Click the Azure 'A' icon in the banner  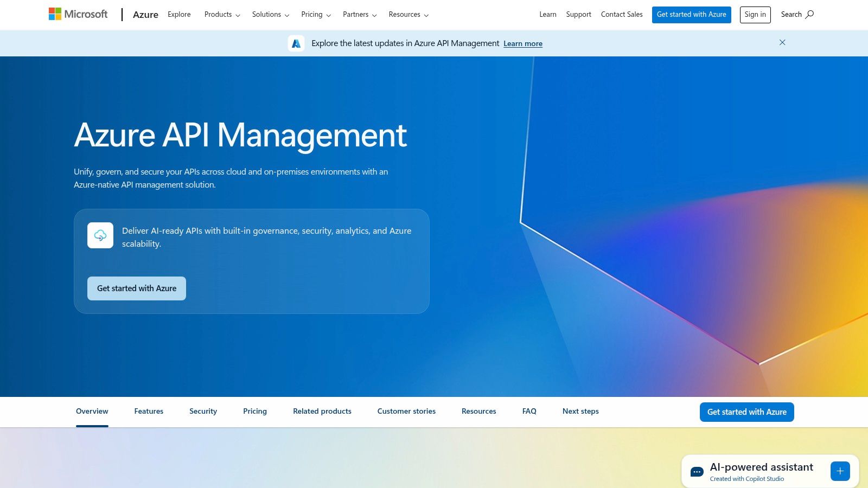296,43
